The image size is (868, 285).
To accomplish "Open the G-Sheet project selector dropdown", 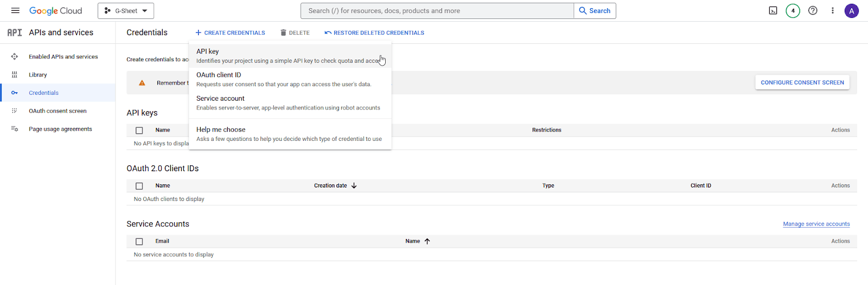I will (126, 11).
